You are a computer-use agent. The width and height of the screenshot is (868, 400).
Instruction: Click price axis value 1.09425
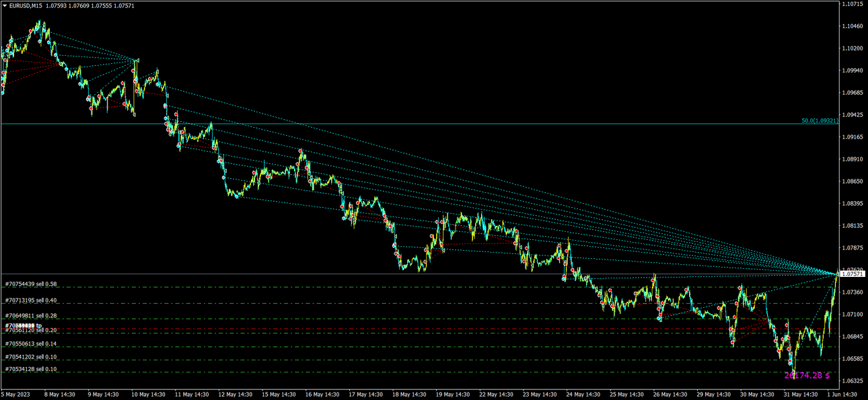(853, 115)
